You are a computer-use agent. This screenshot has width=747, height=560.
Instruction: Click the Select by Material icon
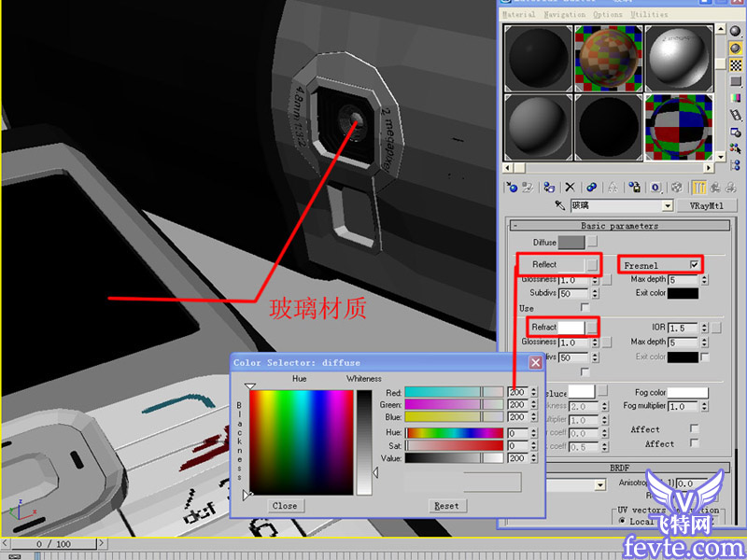coord(736,148)
